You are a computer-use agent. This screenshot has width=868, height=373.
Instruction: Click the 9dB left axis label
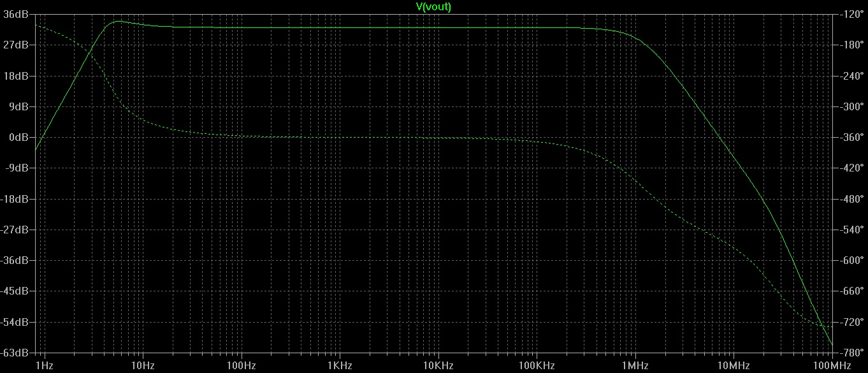(19, 106)
